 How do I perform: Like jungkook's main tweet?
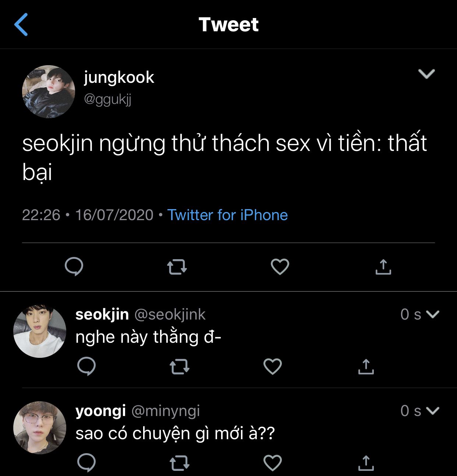point(280,267)
